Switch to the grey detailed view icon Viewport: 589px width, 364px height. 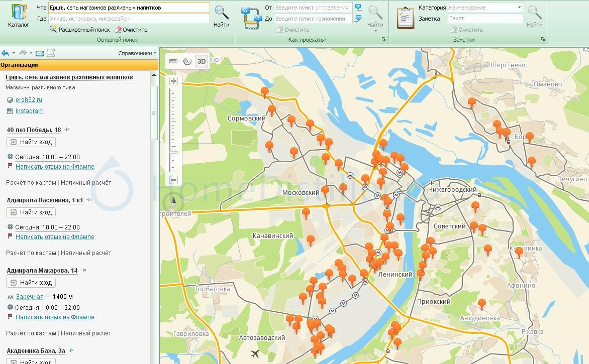pos(51,53)
